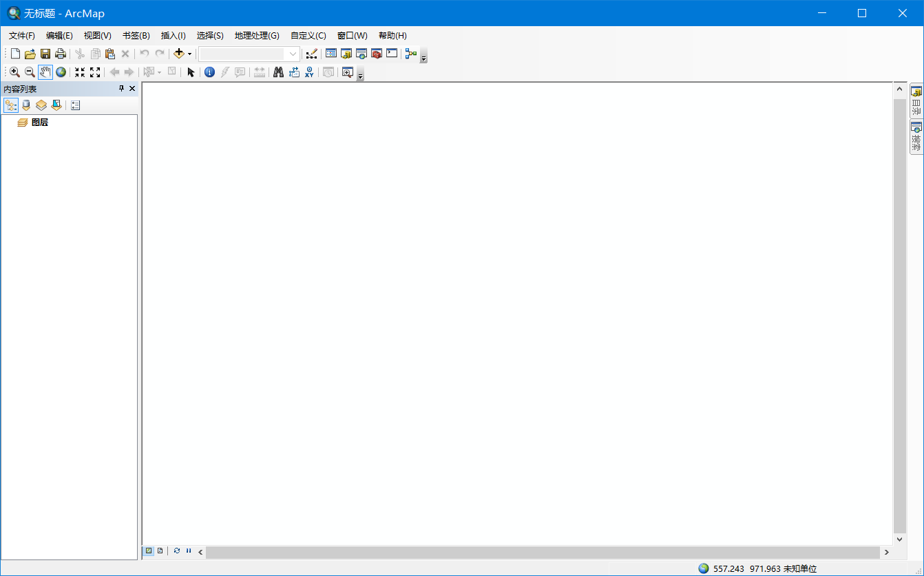This screenshot has width=924, height=576.
Task: List layers by visibility in contents
Action: [41, 105]
